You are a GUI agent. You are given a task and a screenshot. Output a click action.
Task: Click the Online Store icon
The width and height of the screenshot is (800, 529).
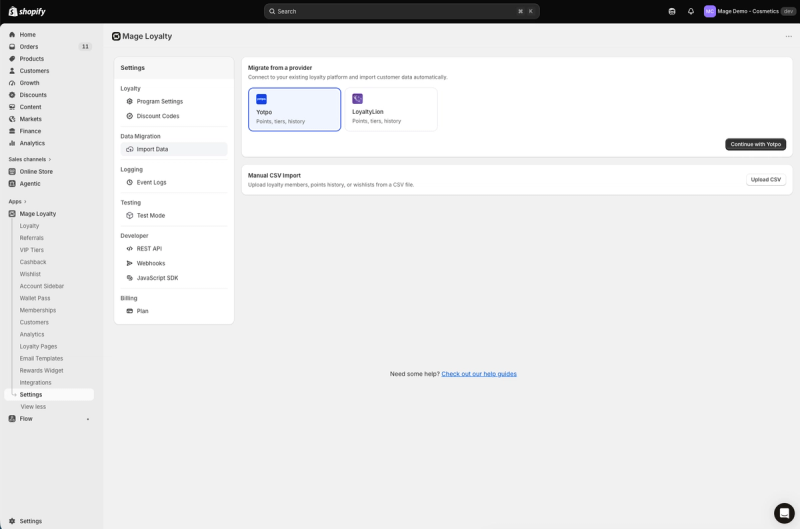tap(12, 171)
